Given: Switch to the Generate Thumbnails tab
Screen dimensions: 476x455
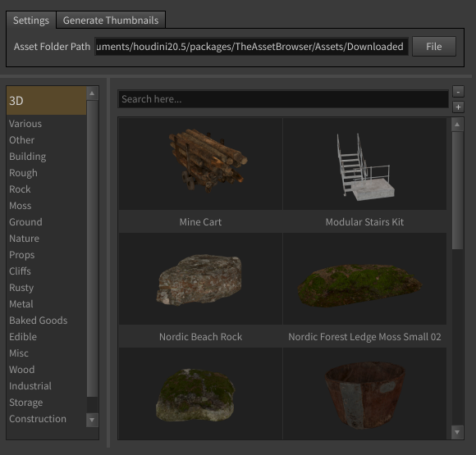Looking at the screenshot, I should (111, 20).
